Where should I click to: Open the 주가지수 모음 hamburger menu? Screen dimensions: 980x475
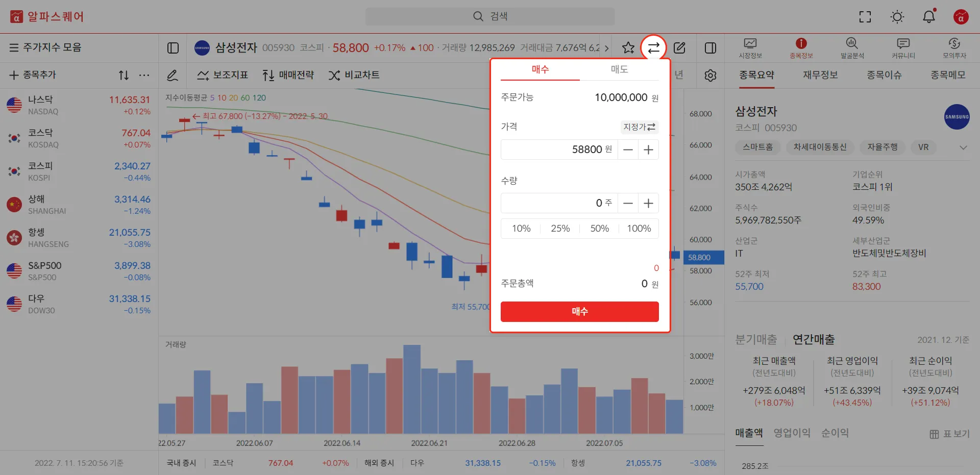point(14,47)
